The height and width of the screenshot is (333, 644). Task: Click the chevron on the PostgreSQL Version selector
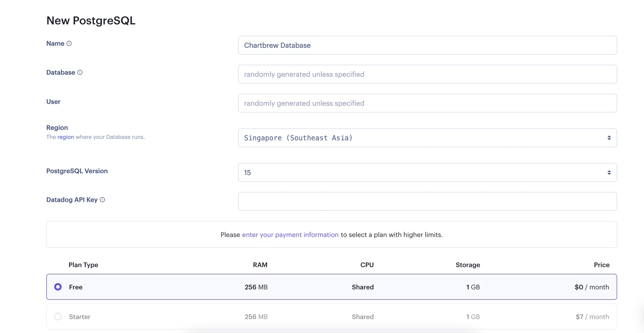point(609,172)
